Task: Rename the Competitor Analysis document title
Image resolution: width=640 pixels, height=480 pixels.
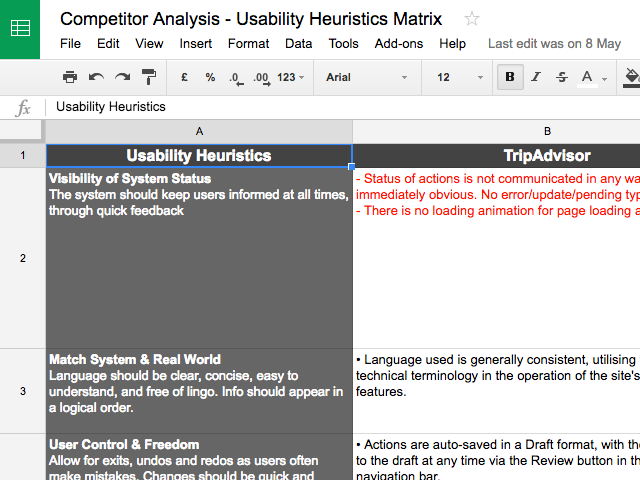Action: coord(251,19)
